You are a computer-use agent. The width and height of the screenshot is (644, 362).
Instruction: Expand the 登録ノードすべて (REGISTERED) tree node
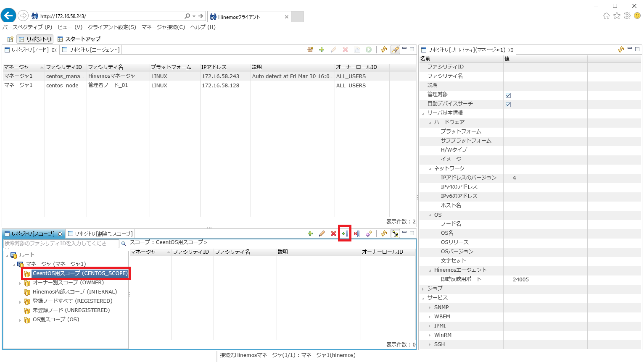pos(20,302)
